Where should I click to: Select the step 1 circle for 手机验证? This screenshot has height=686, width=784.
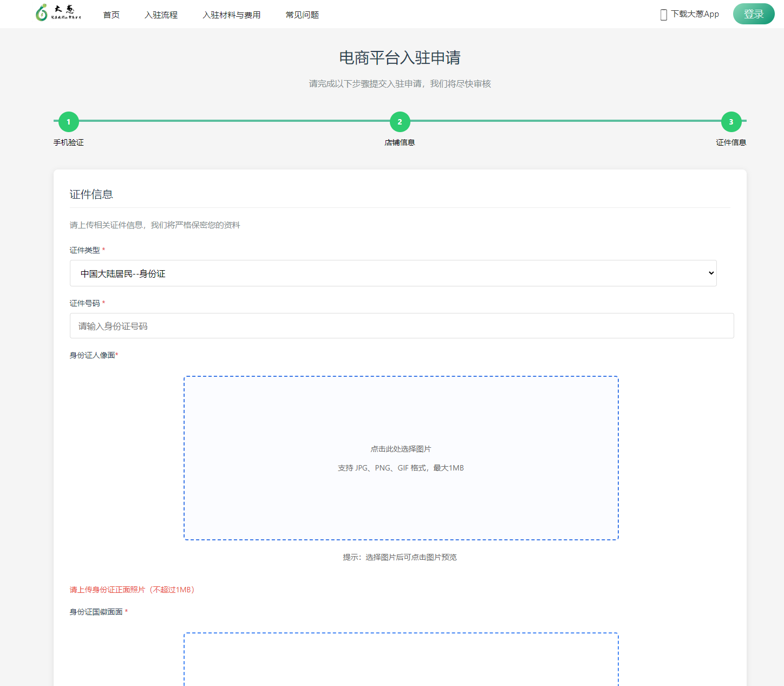(69, 122)
